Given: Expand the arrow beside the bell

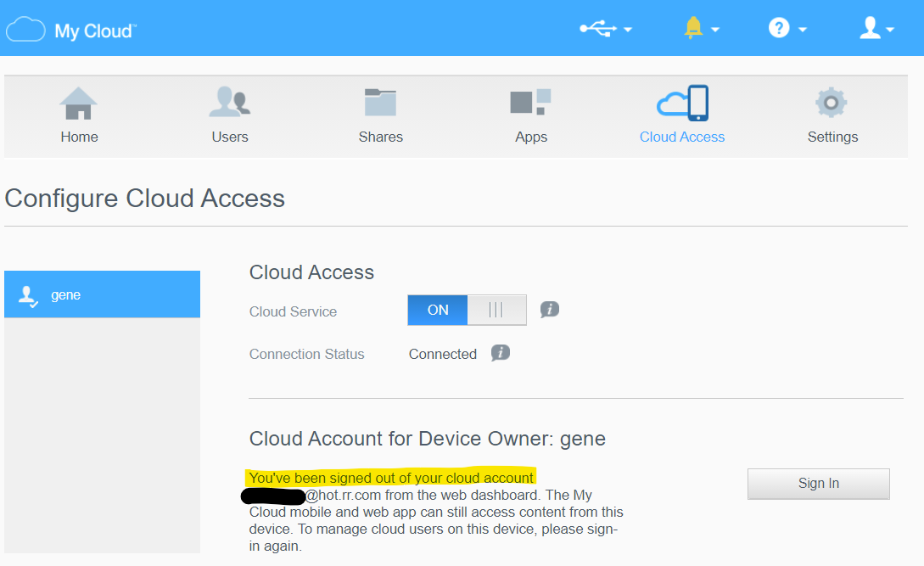Looking at the screenshot, I should 714,30.
